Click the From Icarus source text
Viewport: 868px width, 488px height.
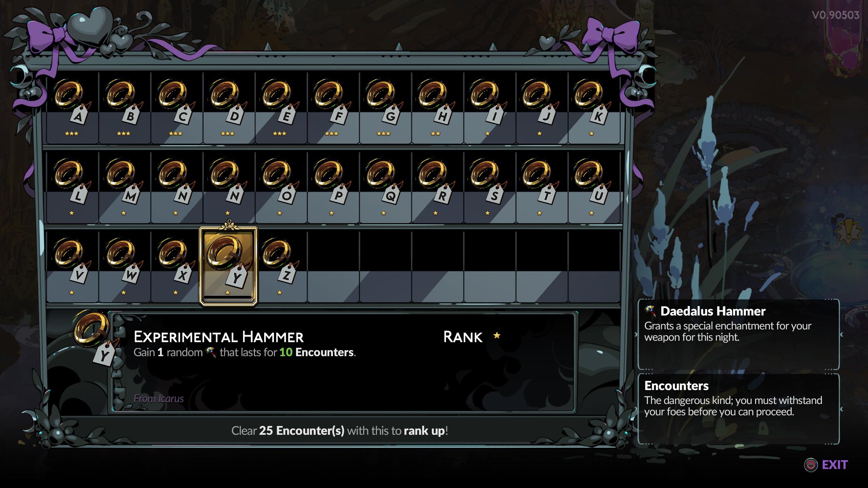(159, 399)
